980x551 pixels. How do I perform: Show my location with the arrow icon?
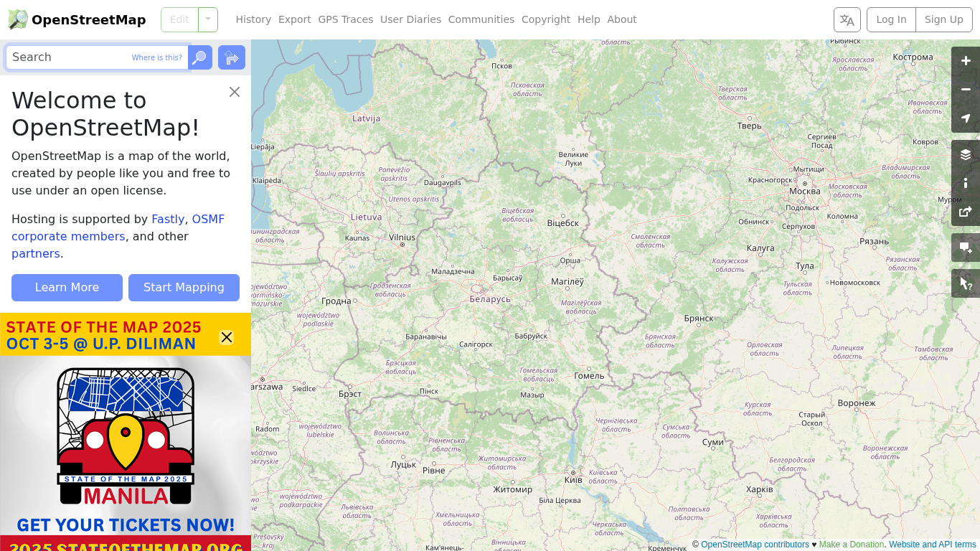pyautogui.click(x=966, y=118)
